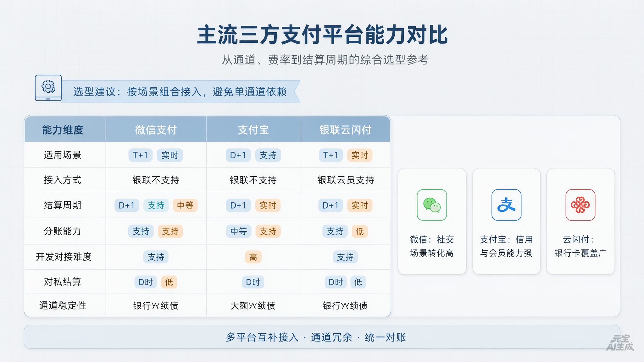Screen dimensions: 644x362
Task: Click 支持 tag in 银联云闪付 开发对接难度
Action: [x=345, y=257]
